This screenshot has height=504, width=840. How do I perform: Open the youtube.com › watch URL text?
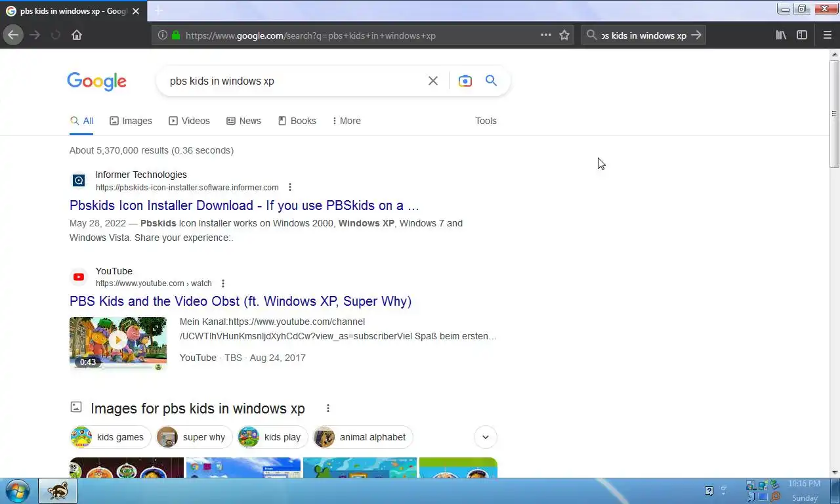click(154, 283)
